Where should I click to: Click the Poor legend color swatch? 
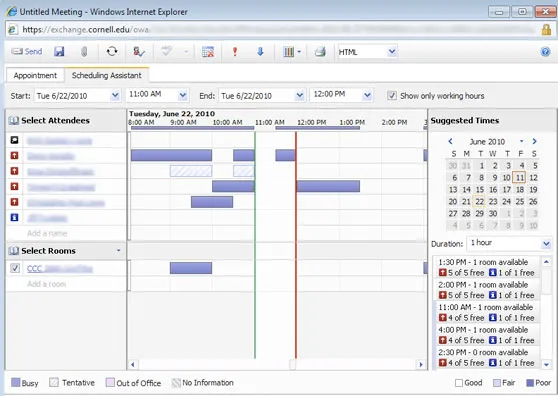530,383
